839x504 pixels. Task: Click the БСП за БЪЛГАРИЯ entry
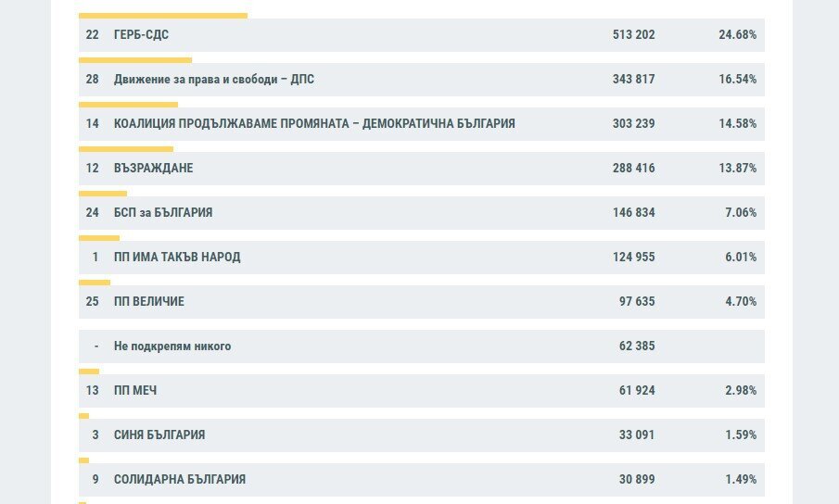[x=422, y=212]
